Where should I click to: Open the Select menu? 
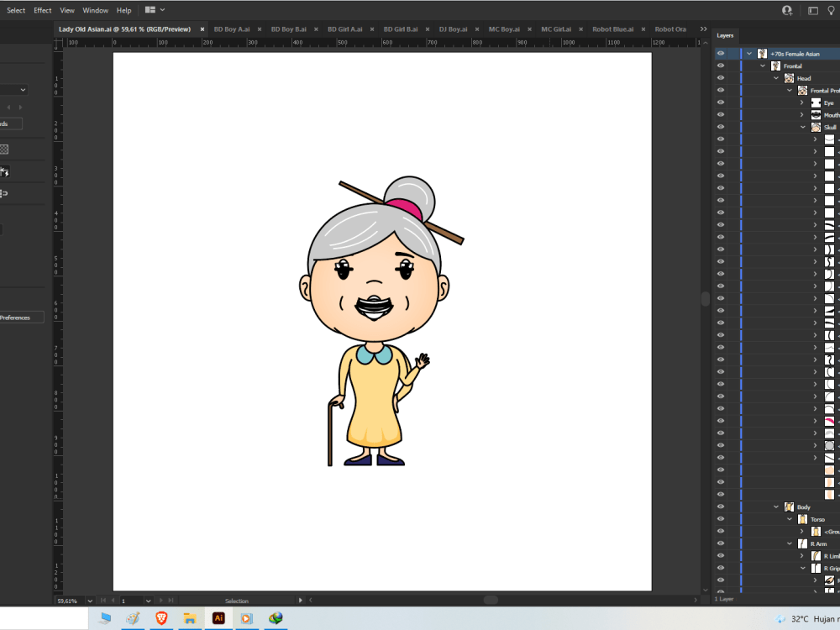[x=15, y=10]
